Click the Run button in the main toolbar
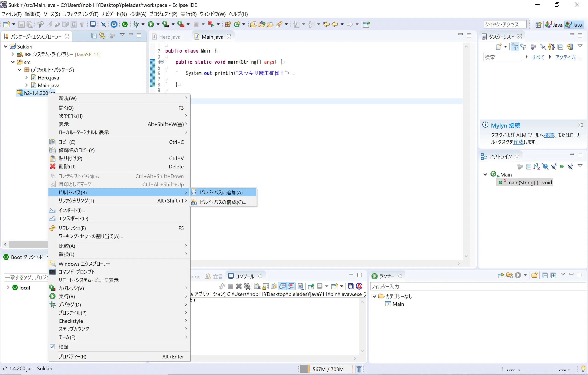588x375 pixels. tap(151, 24)
